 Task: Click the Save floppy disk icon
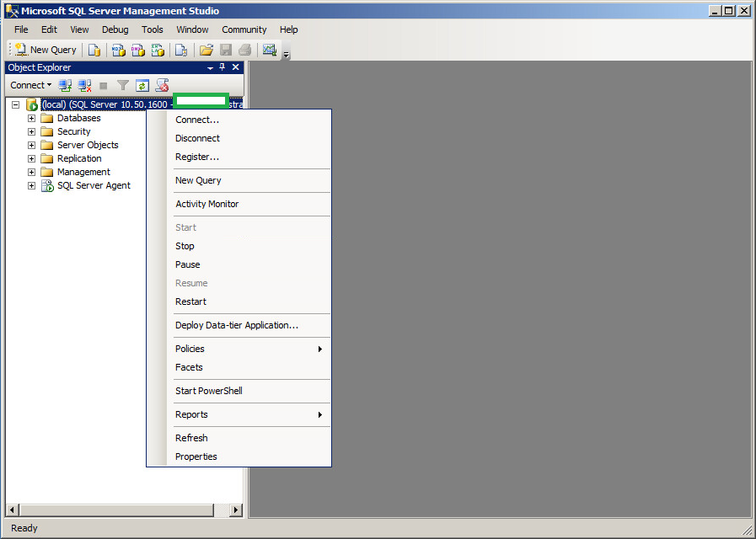tap(226, 50)
